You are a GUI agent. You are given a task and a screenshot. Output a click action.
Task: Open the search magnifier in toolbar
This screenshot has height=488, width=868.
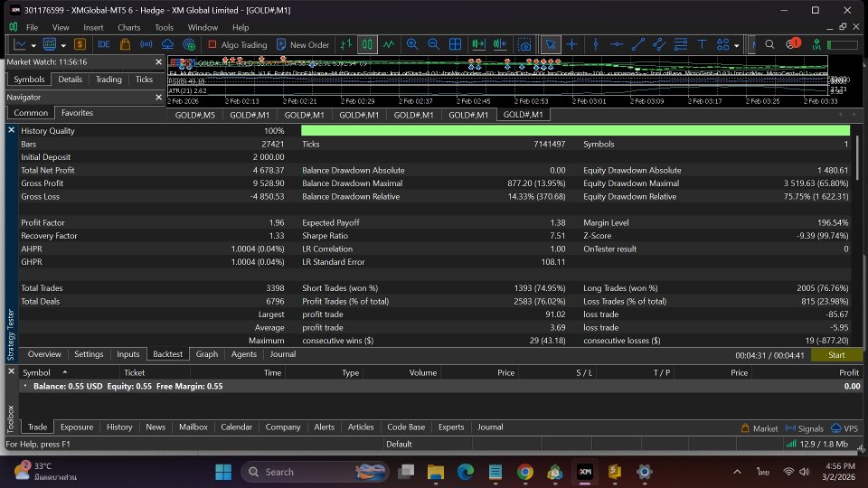click(769, 44)
